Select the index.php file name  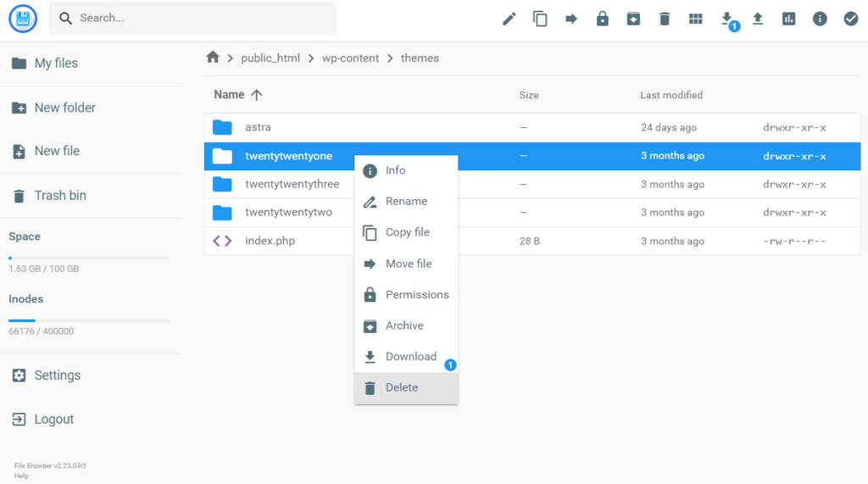click(x=270, y=241)
